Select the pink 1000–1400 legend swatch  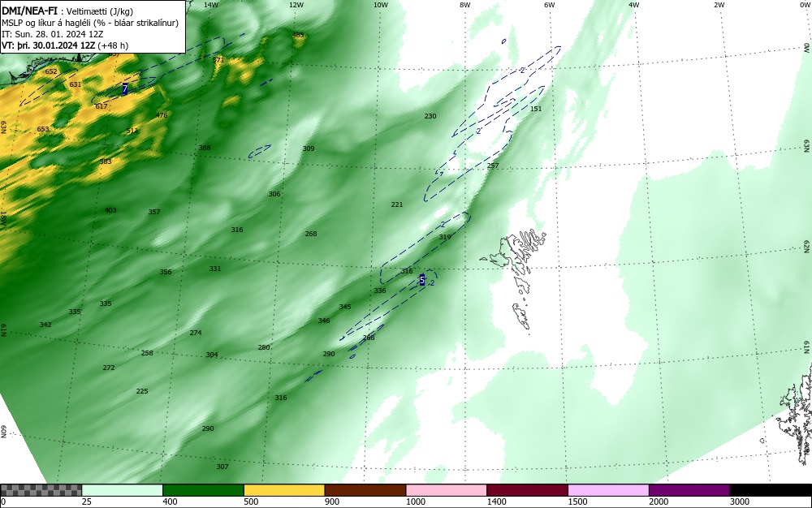(447, 490)
